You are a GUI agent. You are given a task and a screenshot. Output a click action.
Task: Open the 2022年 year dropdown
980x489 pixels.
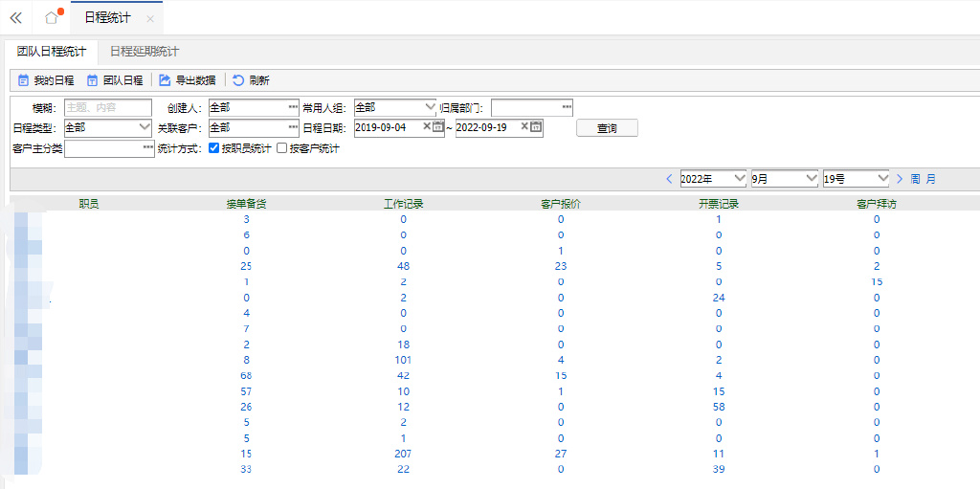[738, 179]
